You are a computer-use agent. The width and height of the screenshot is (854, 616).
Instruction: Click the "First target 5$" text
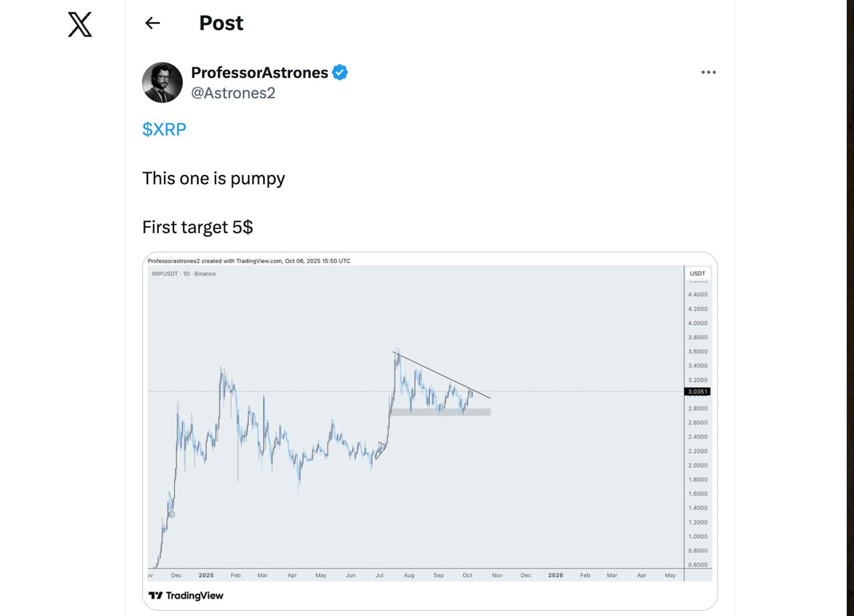(197, 227)
